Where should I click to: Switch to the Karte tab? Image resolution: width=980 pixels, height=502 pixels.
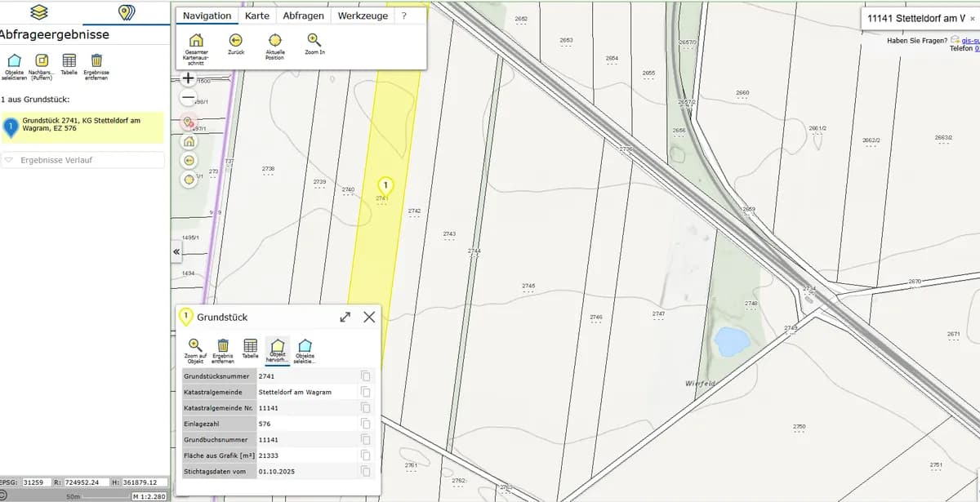257,16
